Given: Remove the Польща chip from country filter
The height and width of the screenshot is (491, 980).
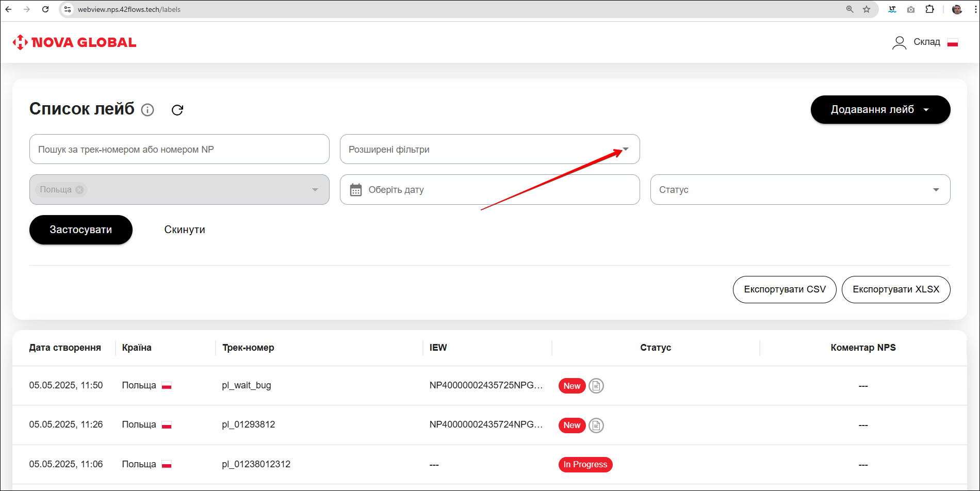Looking at the screenshot, I should click(79, 190).
